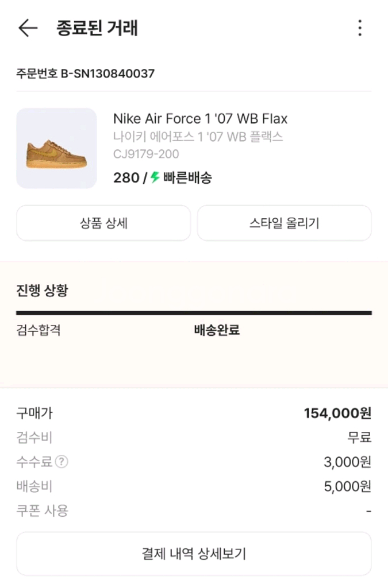Tap the 스타일 올리기 button
The height and width of the screenshot is (588, 388).
pyautogui.click(x=284, y=223)
